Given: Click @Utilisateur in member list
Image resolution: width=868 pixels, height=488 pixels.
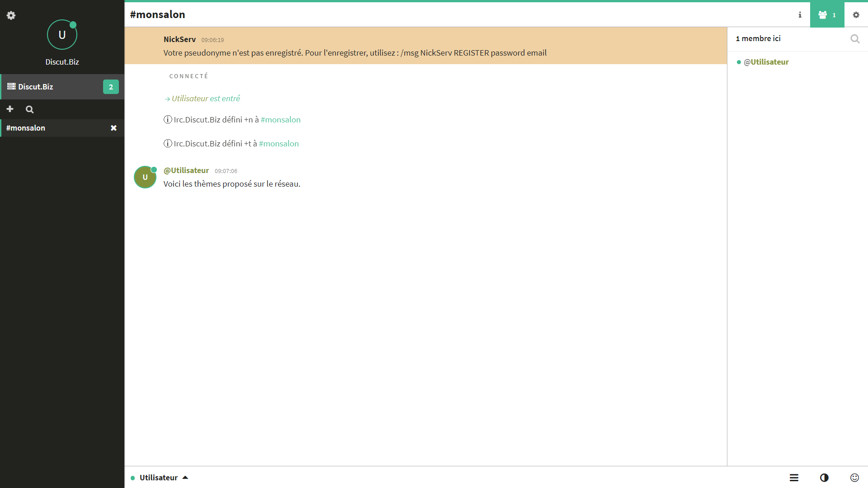Looking at the screenshot, I should (x=766, y=62).
